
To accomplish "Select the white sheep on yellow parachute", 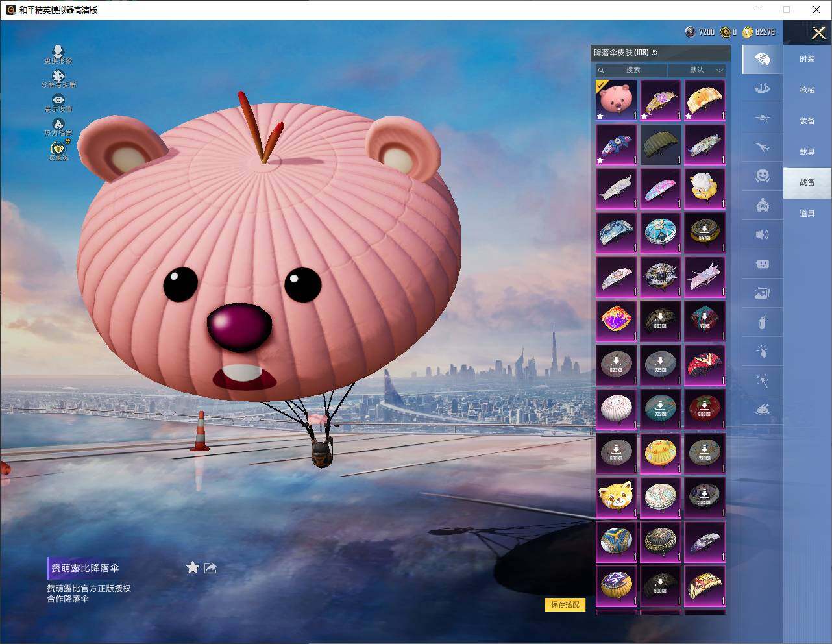I will (x=705, y=189).
